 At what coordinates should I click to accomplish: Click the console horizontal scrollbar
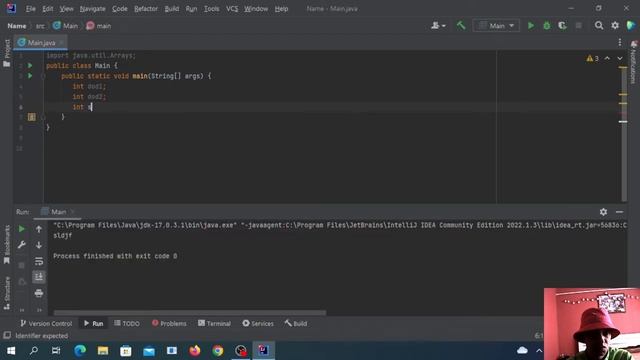click(190, 313)
